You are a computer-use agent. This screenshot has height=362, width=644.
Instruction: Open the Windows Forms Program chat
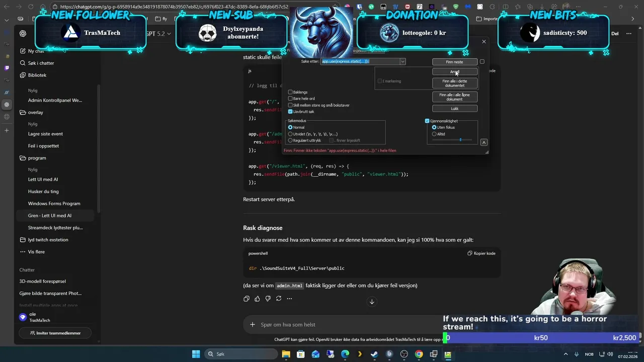[x=55, y=204]
